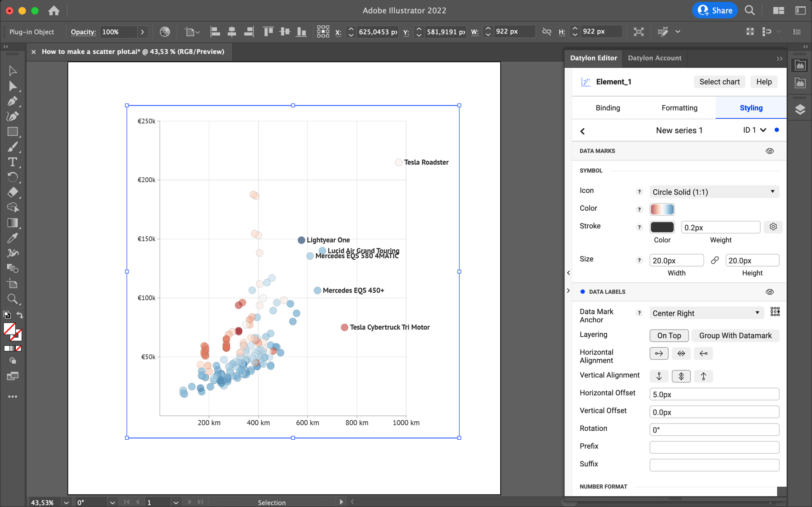The width and height of the screenshot is (812, 507).
Task: Enable On Top layering for data labels
Action: 669,335
